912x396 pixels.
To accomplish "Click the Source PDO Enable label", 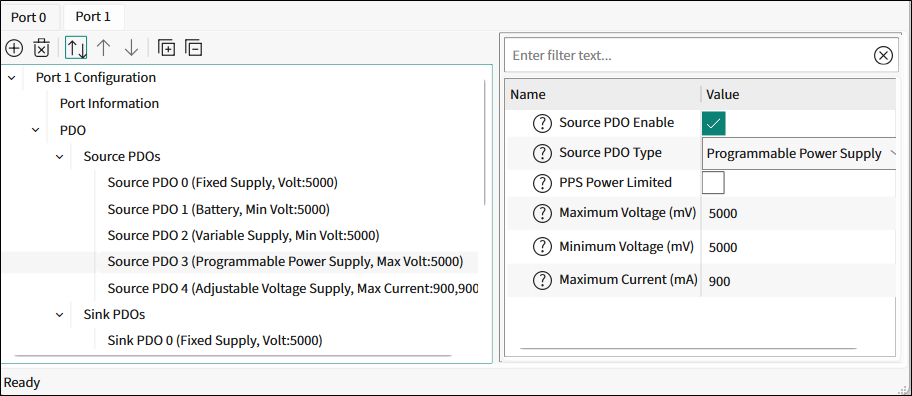I will pos(617,123).
